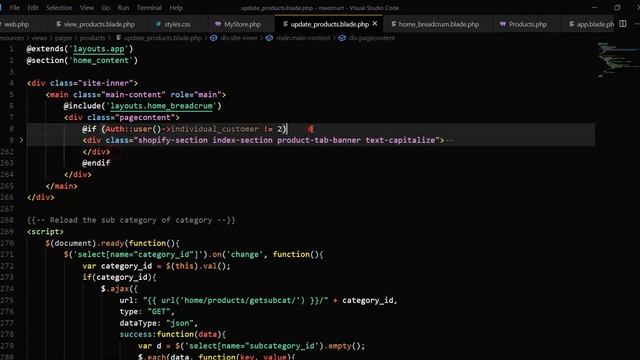Switch to the home_breadcrum.blade.php tab
Image resolution: width=640 pixels, height=360 pixels.
click(438, 24)
